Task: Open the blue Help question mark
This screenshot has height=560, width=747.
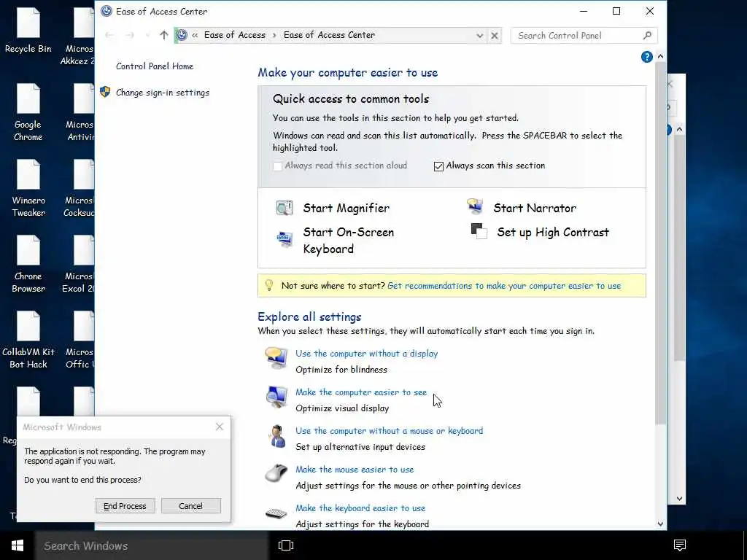Action: coord(646,57)
